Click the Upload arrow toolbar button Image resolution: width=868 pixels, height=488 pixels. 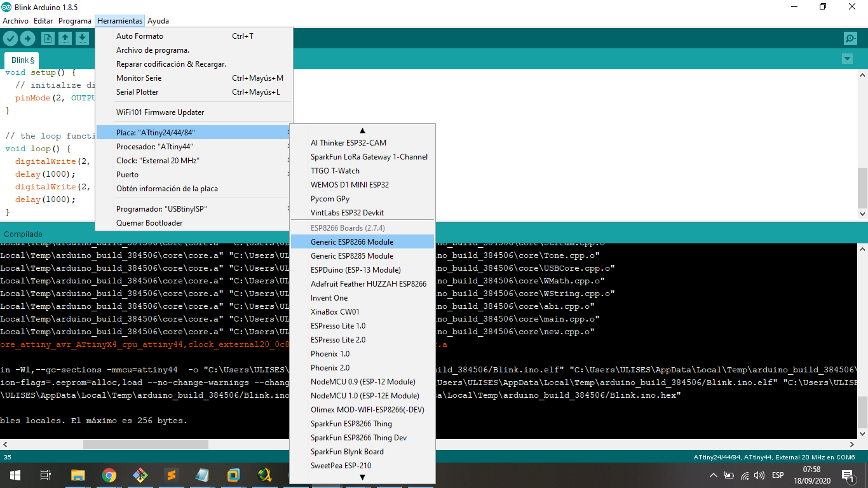(x=27, y=39)
